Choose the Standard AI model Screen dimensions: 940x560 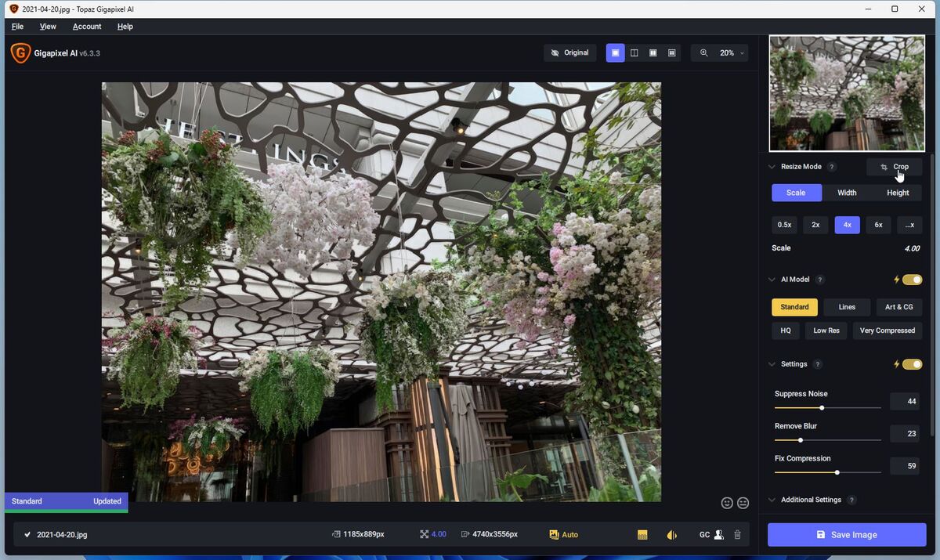[x=794, y=307]
